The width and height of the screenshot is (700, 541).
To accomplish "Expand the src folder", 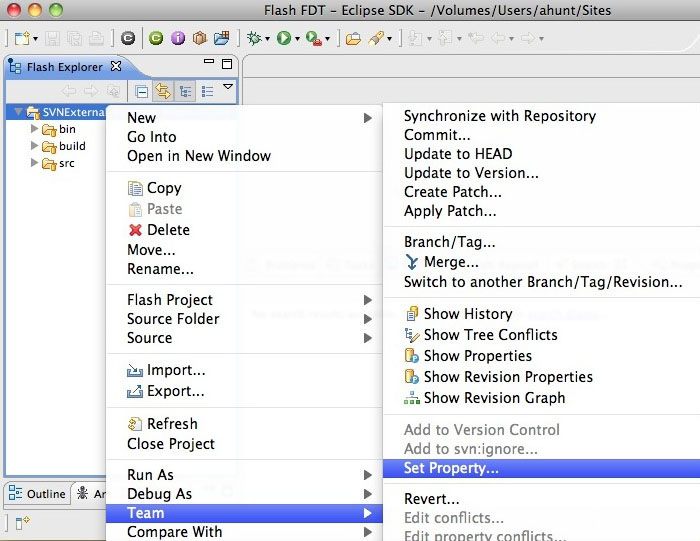I will click(34, 162).
